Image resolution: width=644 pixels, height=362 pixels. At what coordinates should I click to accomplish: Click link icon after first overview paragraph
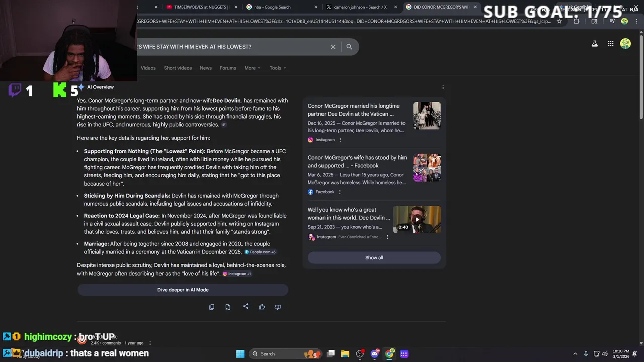coord(224,125)
